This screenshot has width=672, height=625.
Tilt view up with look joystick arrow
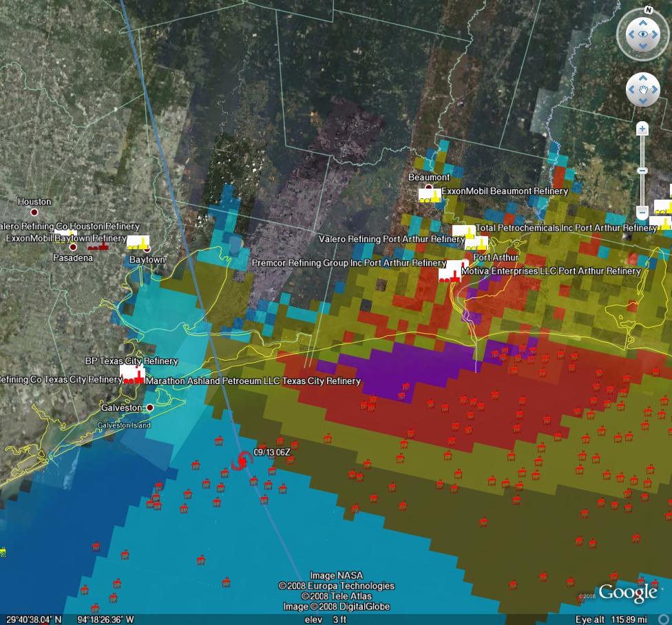(x=643, y=23)
